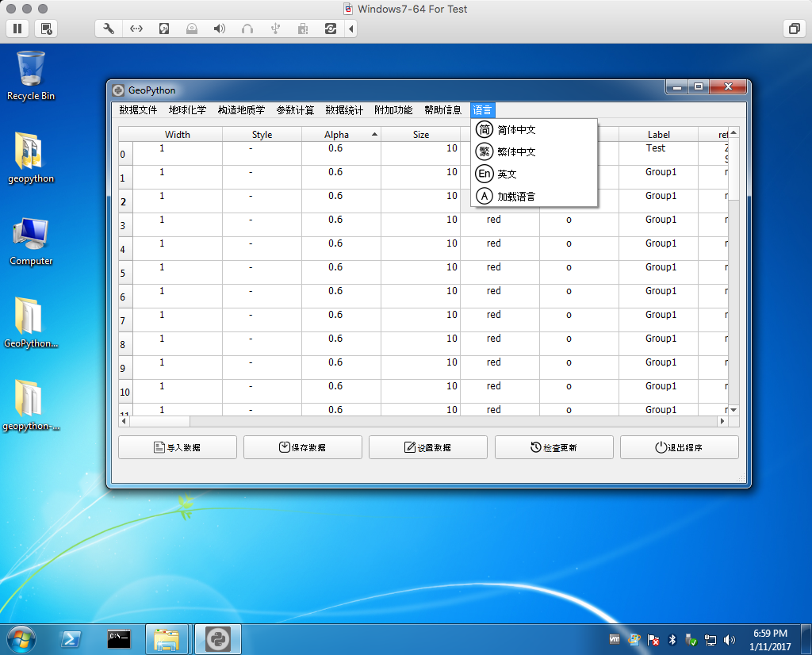The height and width of the screenshot is (655, 812).
Task: Choose Traditional Chinese 繁体中文 language option
Action: [534, 151]
